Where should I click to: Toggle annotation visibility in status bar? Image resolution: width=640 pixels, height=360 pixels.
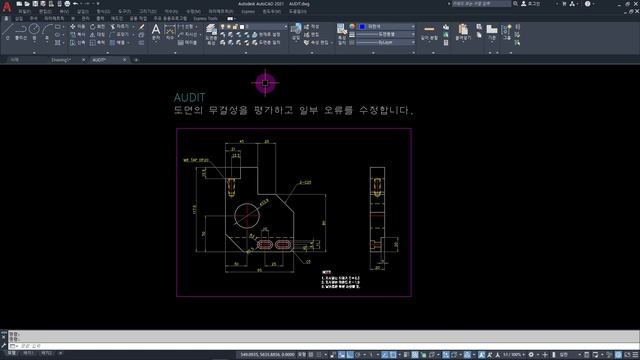tap(482, 355)
